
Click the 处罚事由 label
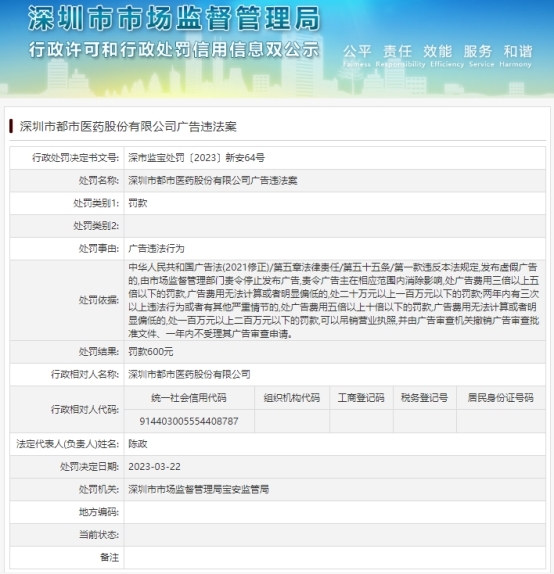point(98,249)
